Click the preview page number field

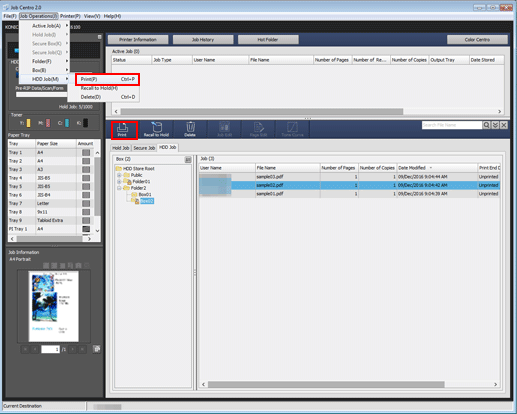coord(50,349)
